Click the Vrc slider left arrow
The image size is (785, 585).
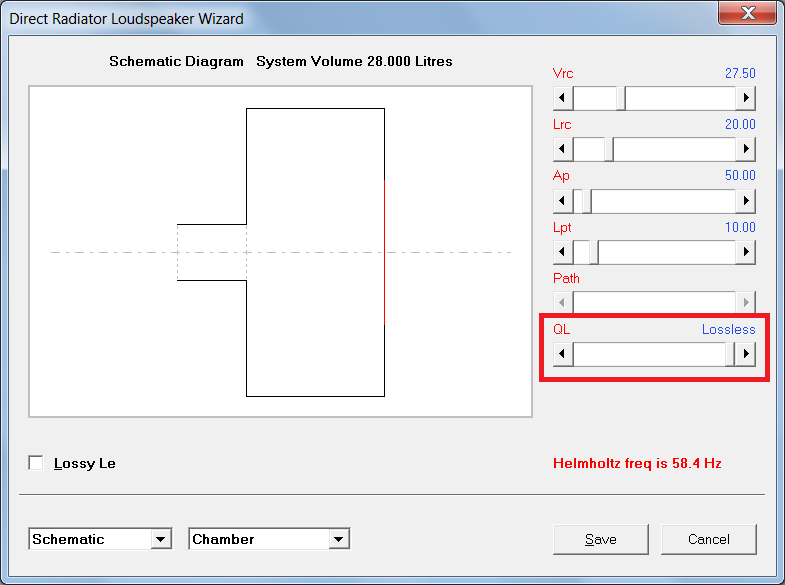(x=563, y=98)
